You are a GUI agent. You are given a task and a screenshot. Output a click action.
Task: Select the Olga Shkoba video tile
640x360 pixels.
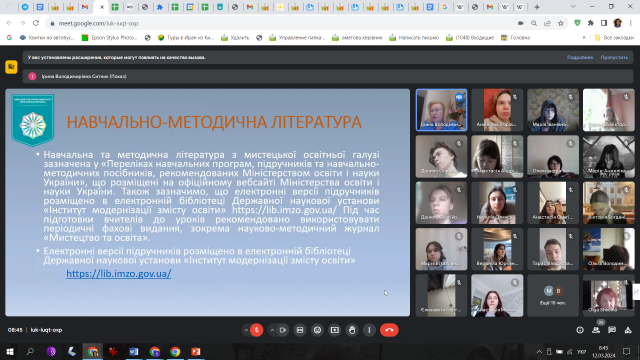coord(609,296)
